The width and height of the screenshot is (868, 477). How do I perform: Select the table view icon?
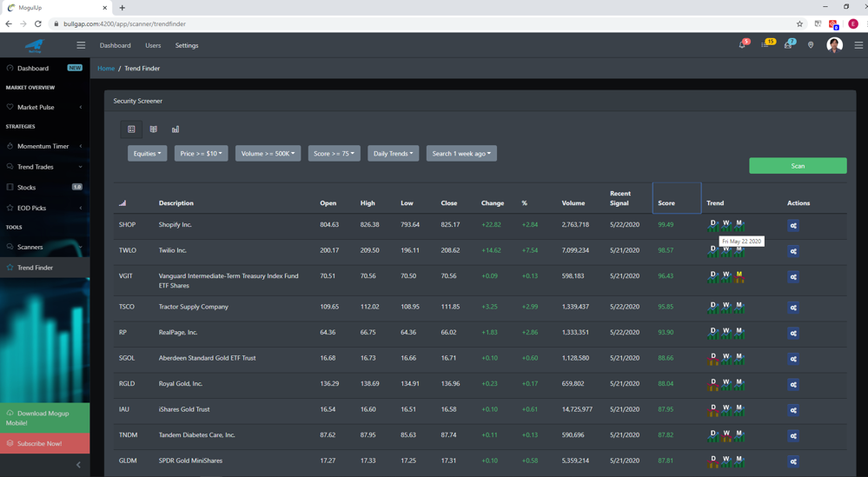tap(131, 129)
